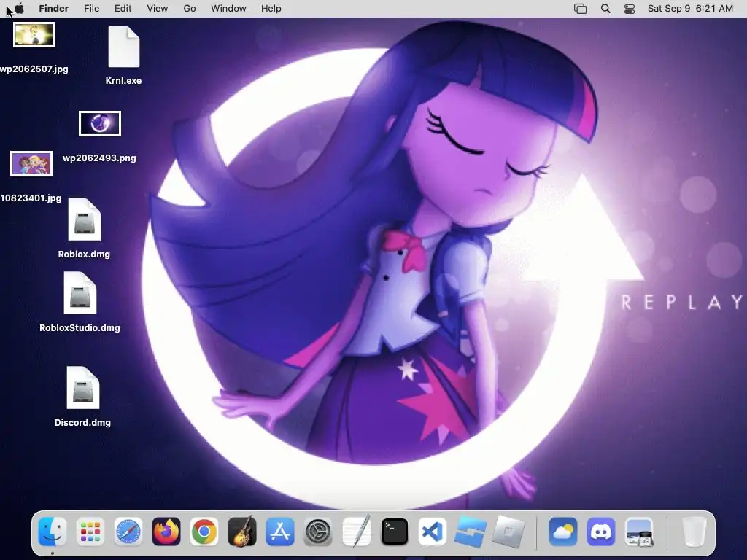The image size is (747, 560).
Task: Open Launchpad in the Dock
Action: pyautogui.click(x=90, y=532)
